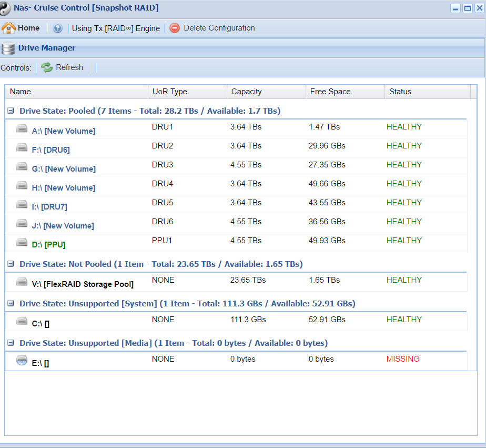486x448 pixels.
Task: Click the blue help question-mark icon
Action: point(57,28)
